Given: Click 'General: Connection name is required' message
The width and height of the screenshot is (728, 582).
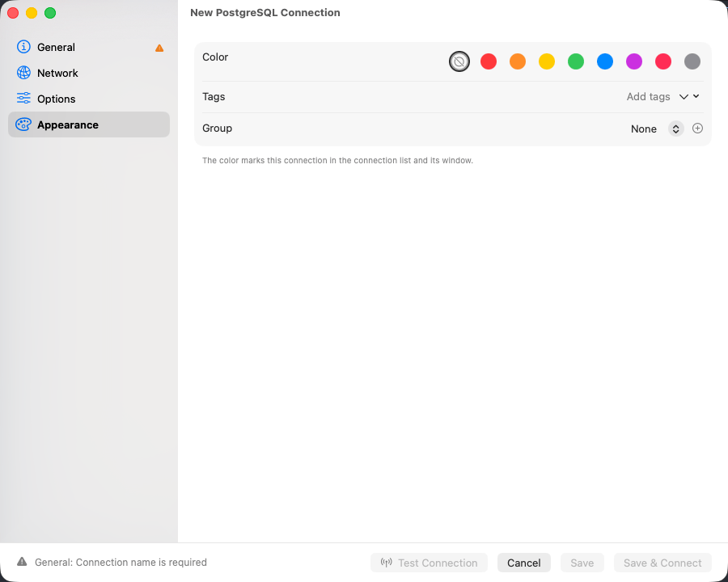Looking at the screenshot, I should tap(121, 562).
